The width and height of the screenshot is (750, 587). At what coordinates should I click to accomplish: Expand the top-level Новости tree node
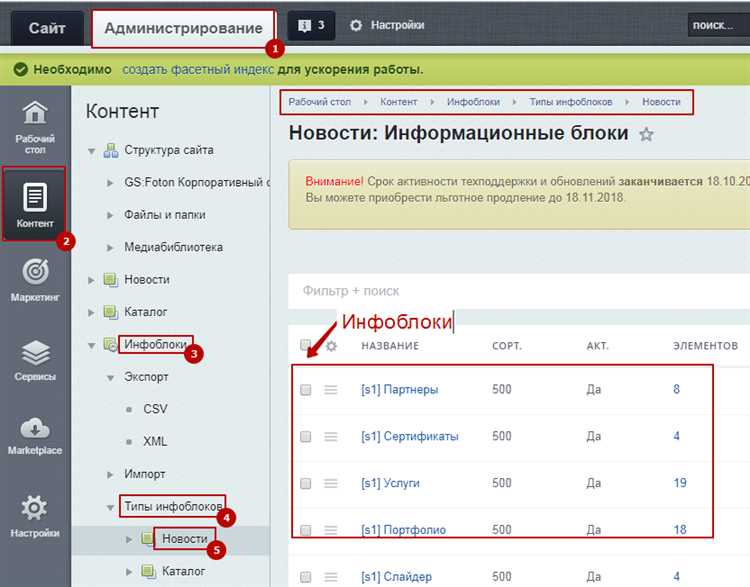coord(91,280)
